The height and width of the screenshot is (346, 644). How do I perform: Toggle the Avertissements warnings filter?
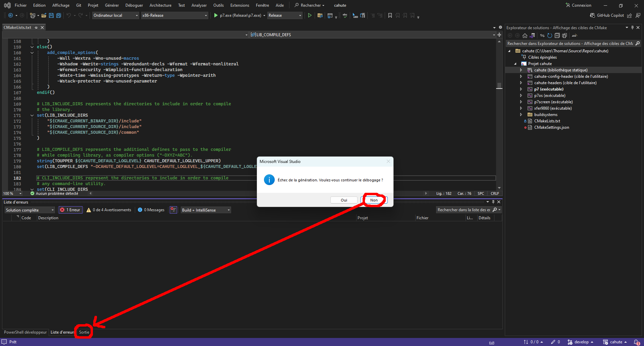109,210
